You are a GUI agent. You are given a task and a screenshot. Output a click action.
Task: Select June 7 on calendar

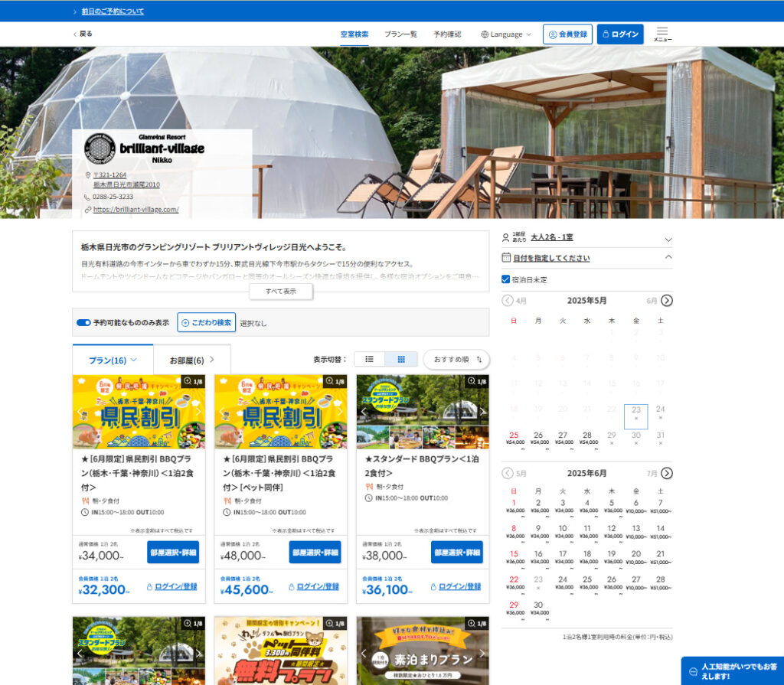pyautogui.click(x=661, y=506)
